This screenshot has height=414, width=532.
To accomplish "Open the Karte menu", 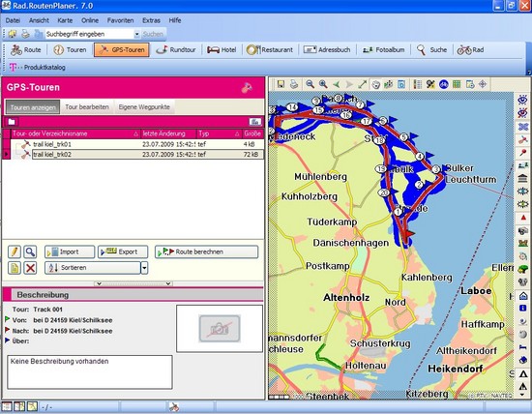I will coord(65,20).
